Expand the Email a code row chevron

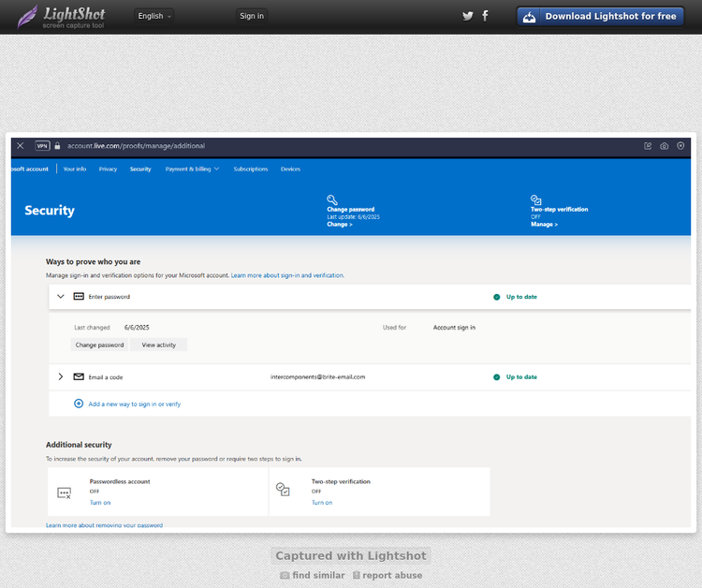61,376
